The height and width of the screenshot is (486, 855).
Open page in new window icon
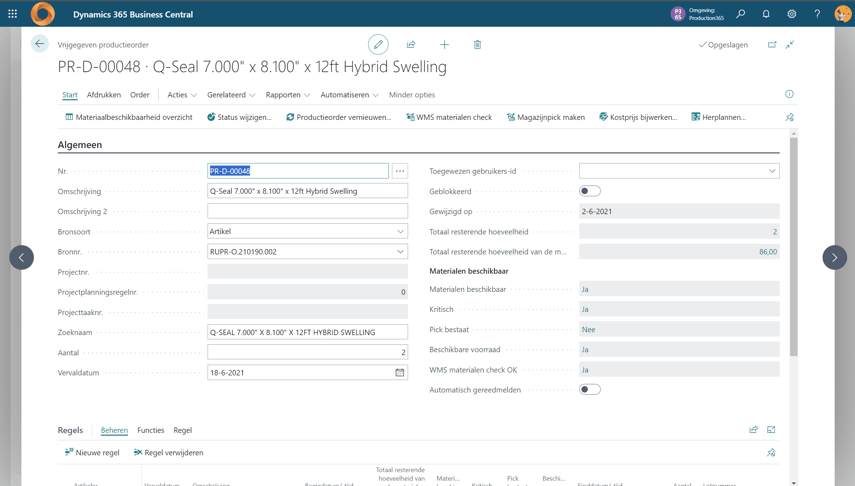point(772,45)
